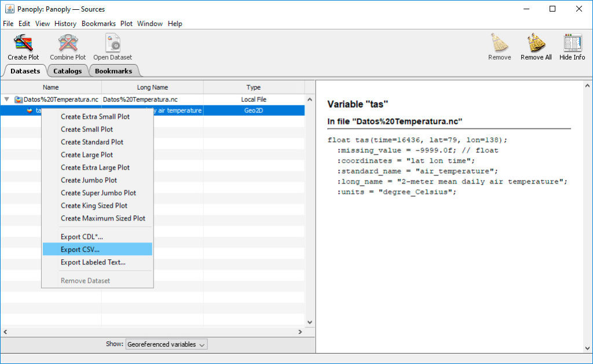Choose Create Small Plot

(x=97, y=129)
